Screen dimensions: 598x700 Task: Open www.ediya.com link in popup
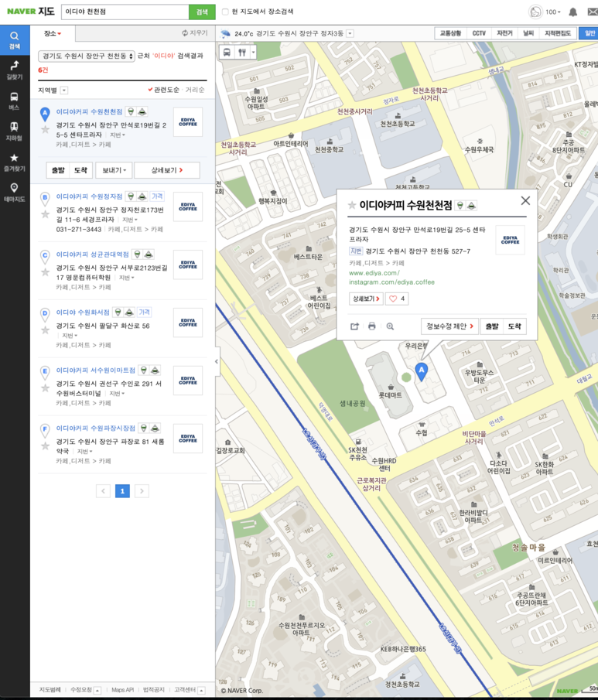pos(374,273)
